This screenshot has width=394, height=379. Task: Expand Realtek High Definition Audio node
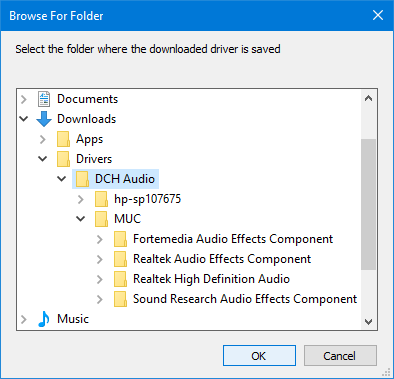point(100,279)
